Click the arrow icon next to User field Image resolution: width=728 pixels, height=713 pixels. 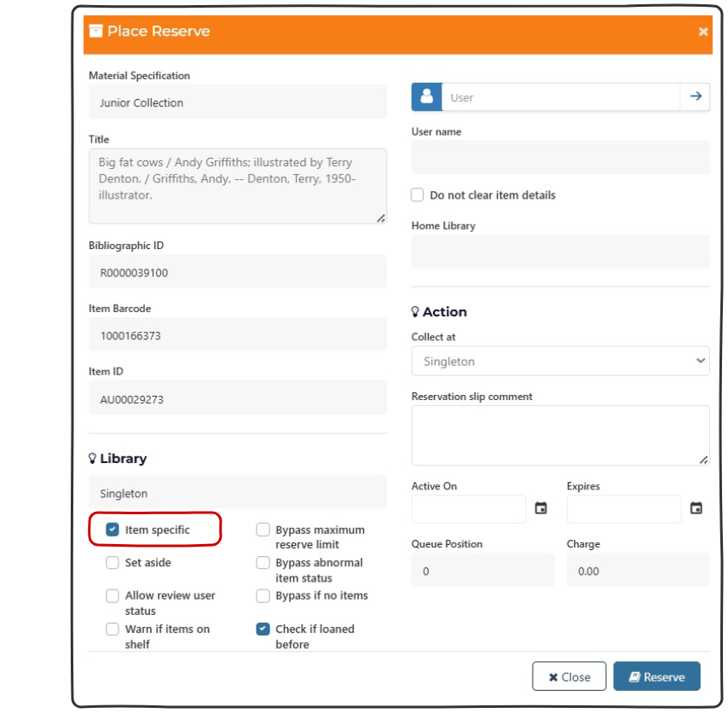[696, 97]
